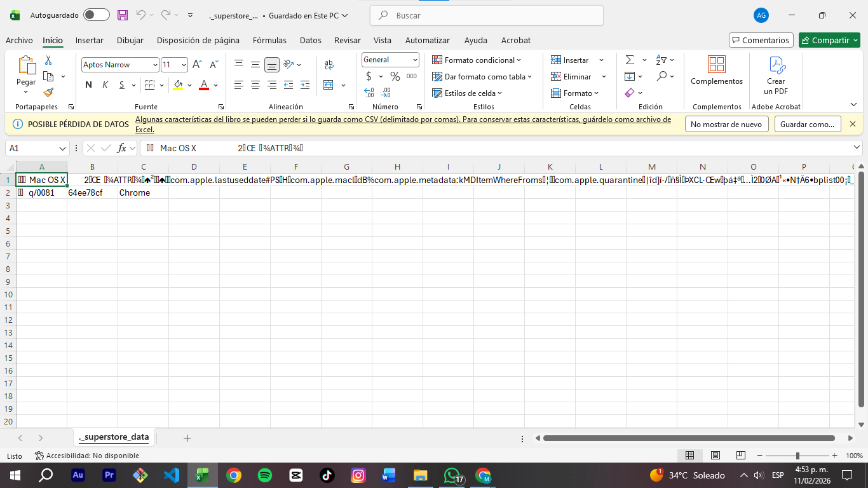Screen dimensions: 868x488
Task: Apply bold formatting with N button
Action: [88, 85]
